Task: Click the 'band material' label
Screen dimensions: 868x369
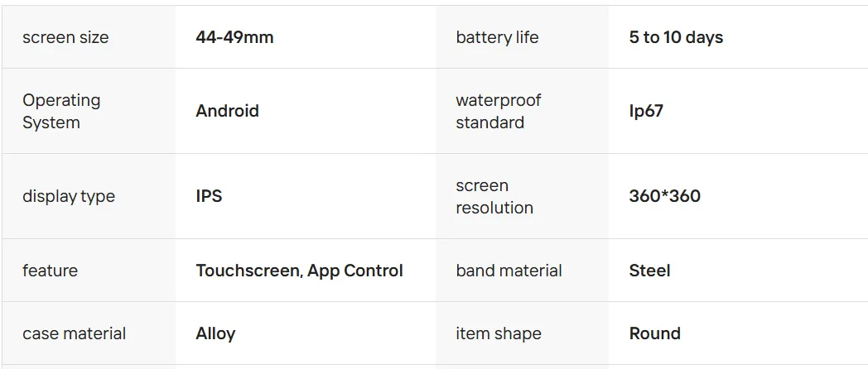Action: pos(509,271)
